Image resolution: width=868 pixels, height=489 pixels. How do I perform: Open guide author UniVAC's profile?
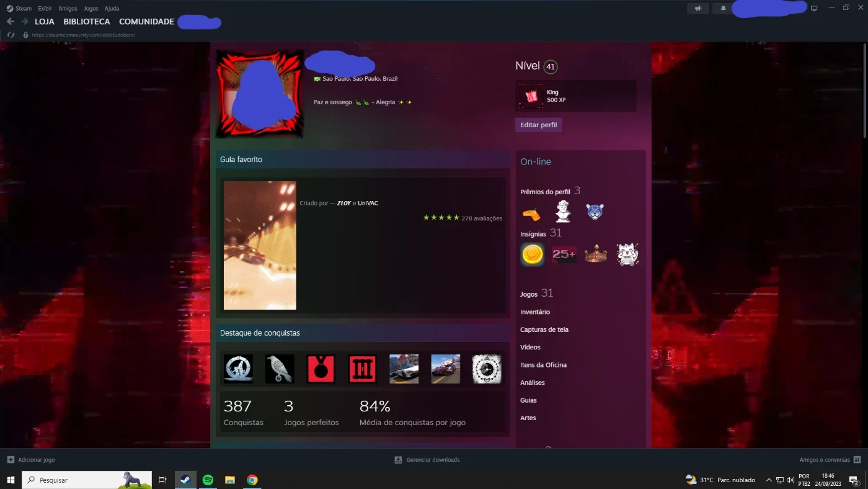click(x=368, y=203)
